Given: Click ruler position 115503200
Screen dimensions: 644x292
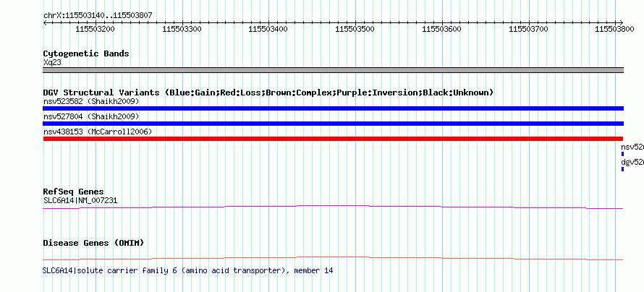Looking at the screenshot, I should point(96,29).
